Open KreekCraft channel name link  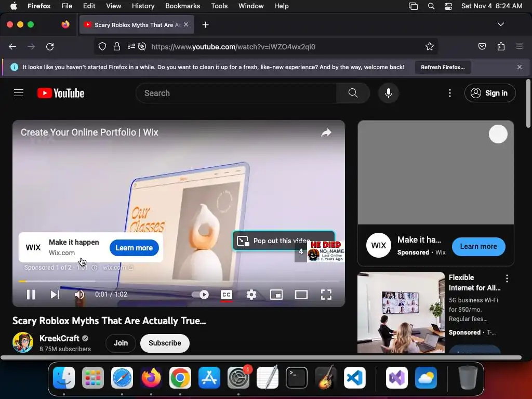click(x=59, y=338)
